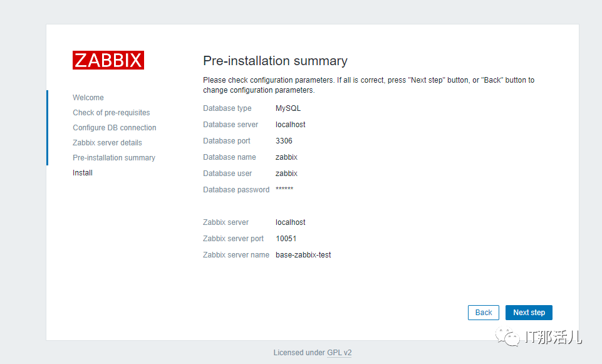
Task: Open Zabbix server details step
Action: point(107,142)
